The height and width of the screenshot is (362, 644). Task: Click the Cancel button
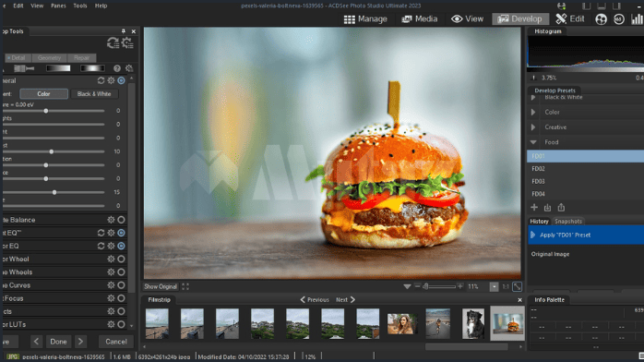click(x=116, y=342)
